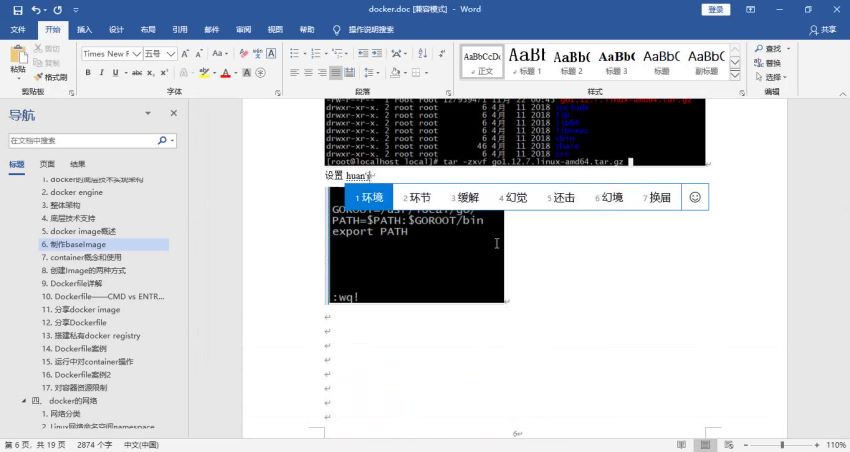Open the Find (查找) dropdown arrow
The image size is (850, 452).
click(x=789, y=49)
